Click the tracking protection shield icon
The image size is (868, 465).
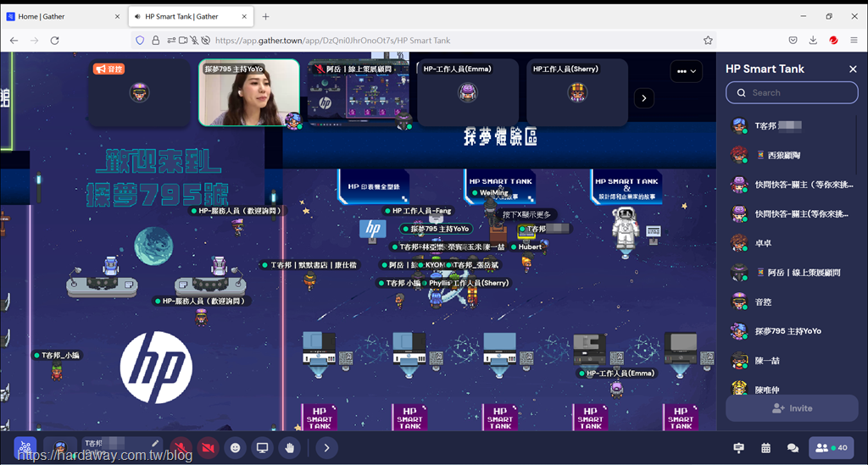coord(140,41)
